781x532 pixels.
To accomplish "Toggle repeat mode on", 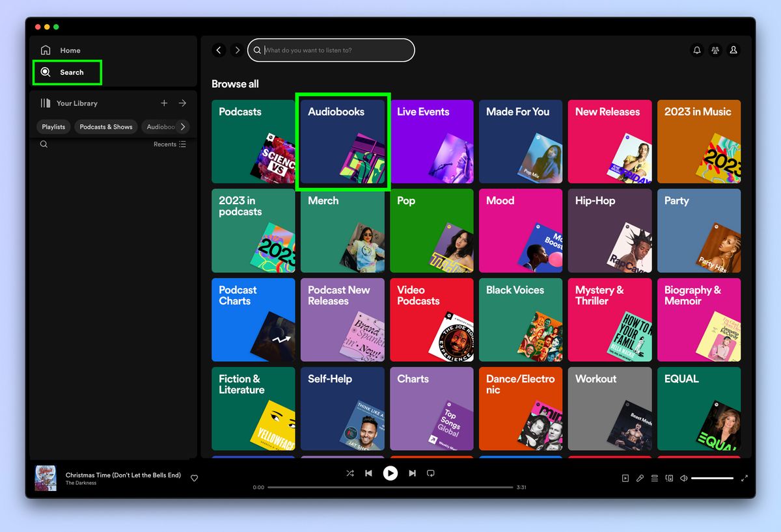I will [430, 473].
